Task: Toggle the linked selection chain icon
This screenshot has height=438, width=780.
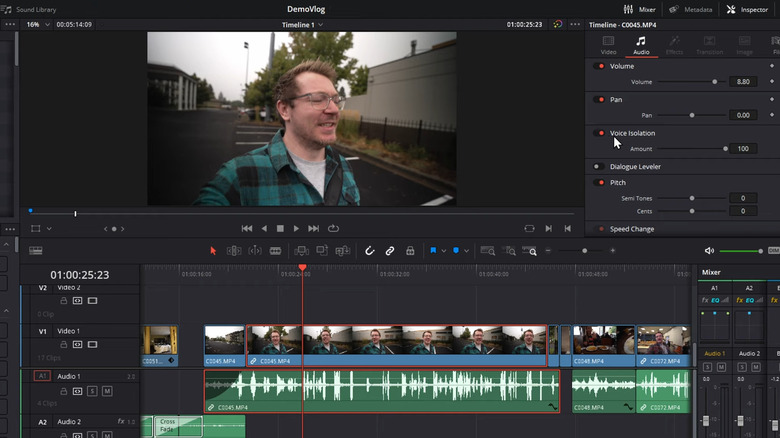Action: point(390,251)
